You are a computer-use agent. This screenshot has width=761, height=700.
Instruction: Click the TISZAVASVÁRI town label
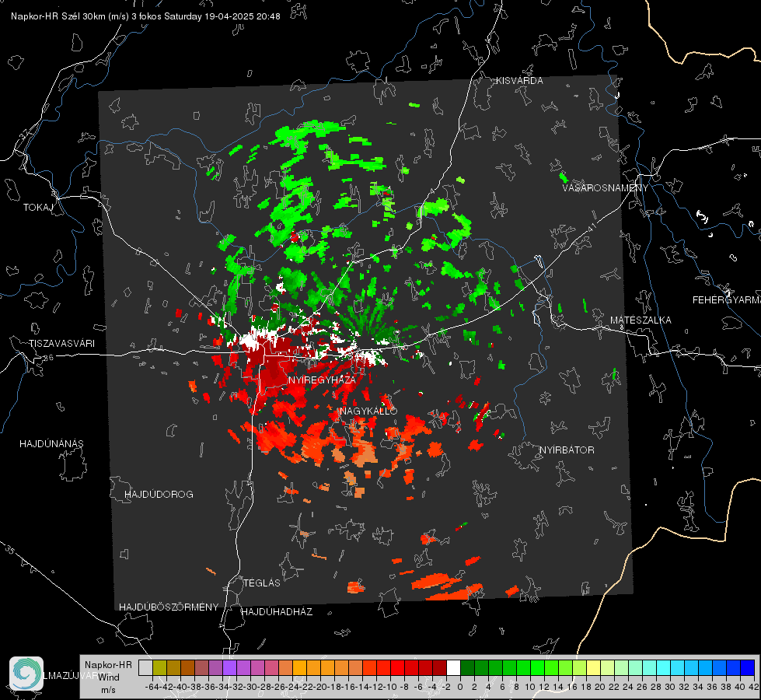coord(61,344)
